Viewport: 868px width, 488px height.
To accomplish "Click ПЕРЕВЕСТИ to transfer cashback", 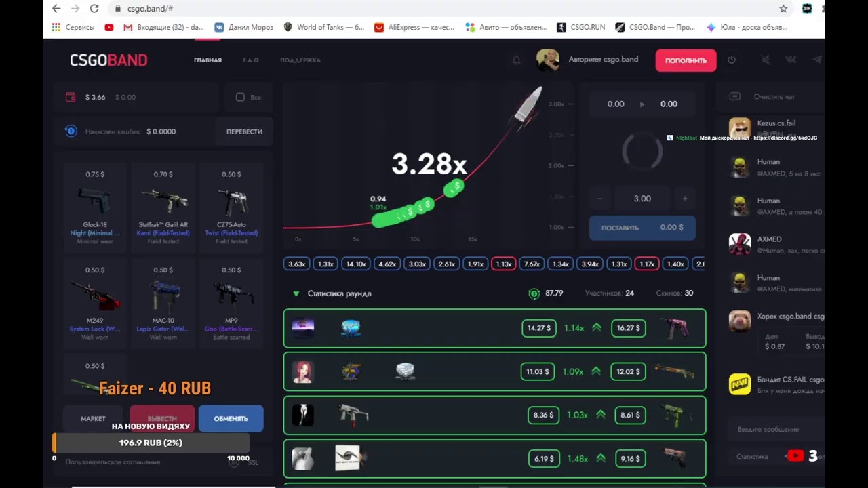I will point(244,131).
